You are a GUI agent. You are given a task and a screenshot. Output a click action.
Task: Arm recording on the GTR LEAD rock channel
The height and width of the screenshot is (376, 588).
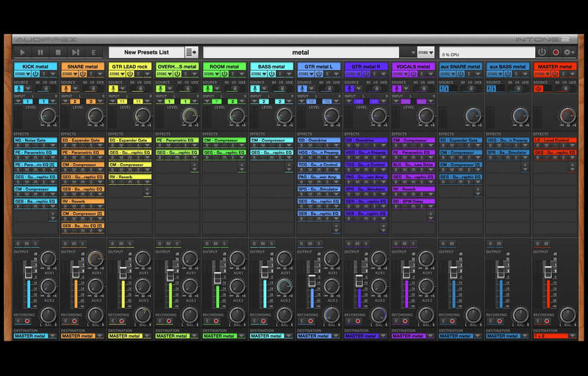[122, 322]
